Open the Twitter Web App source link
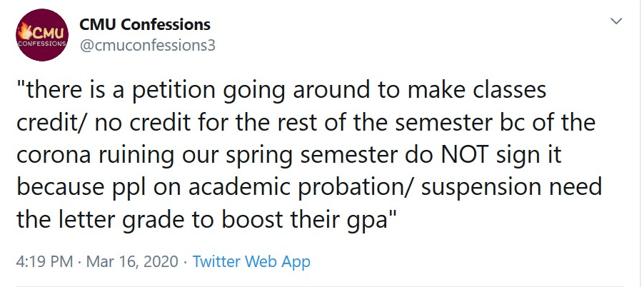The height and width of the screenshot is (287, 644). pyautogui.click(x=251, y=261)
